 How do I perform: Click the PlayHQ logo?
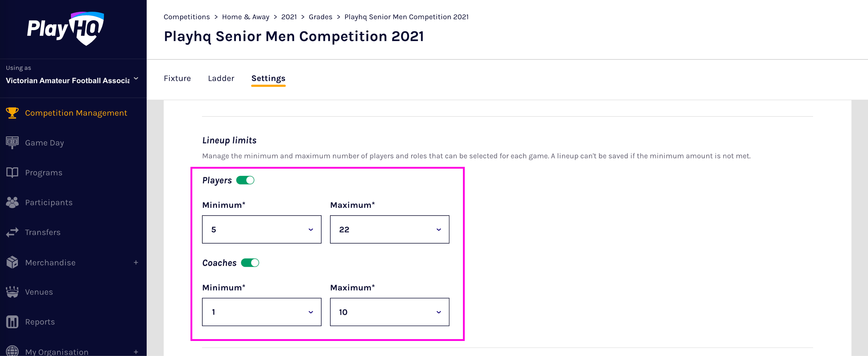click(x=66, y=29)
